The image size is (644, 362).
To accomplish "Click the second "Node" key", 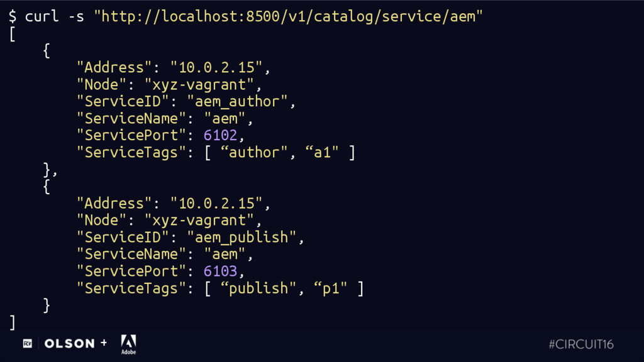I will click(102, 220).
